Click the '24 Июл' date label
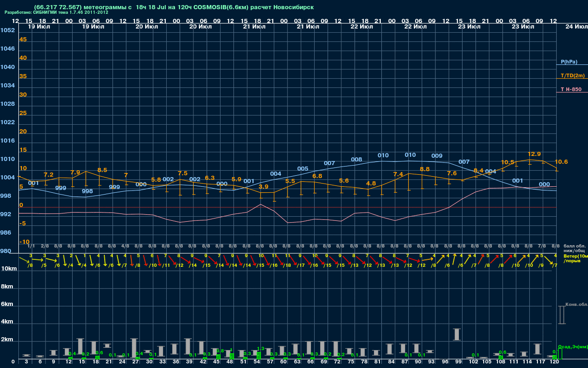Image resolution: width=588 pixels, height=368 pixels. 576,27
